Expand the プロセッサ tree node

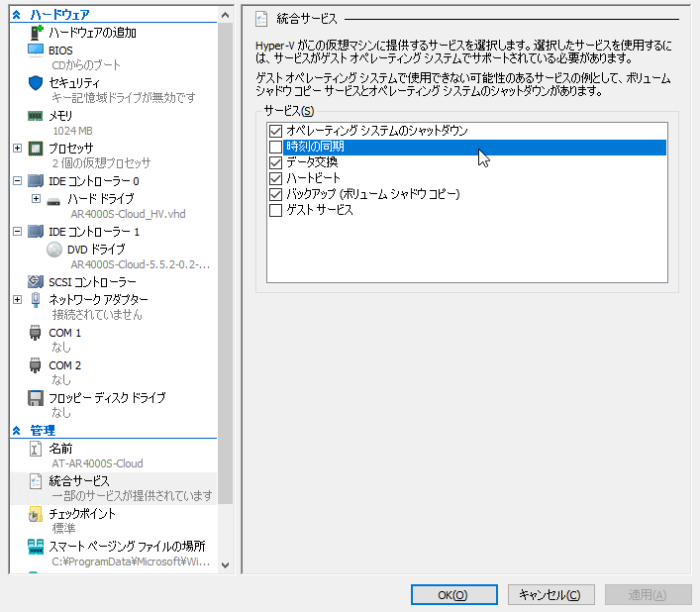[x=18, y=149]
